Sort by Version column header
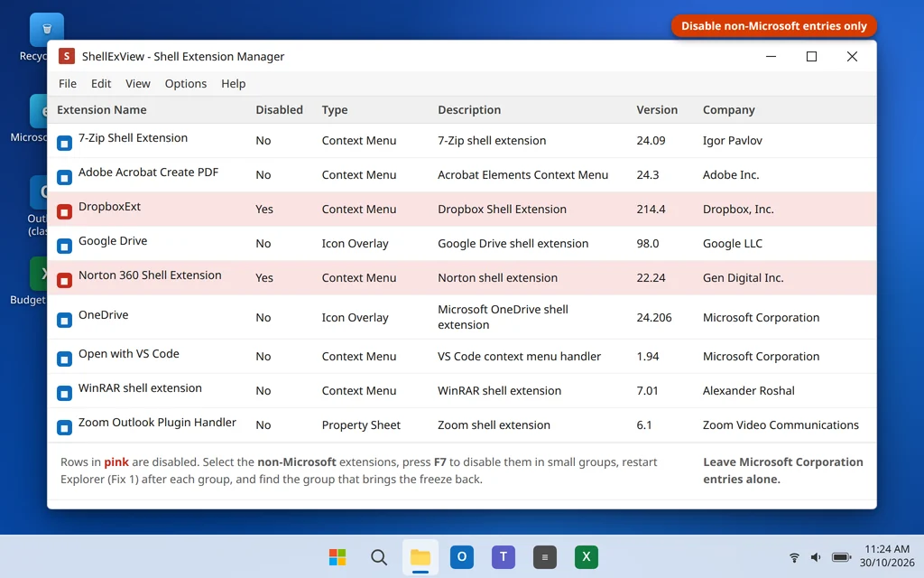Image resolution: width=924 pixels, height=578 pixels. (657, 109)
